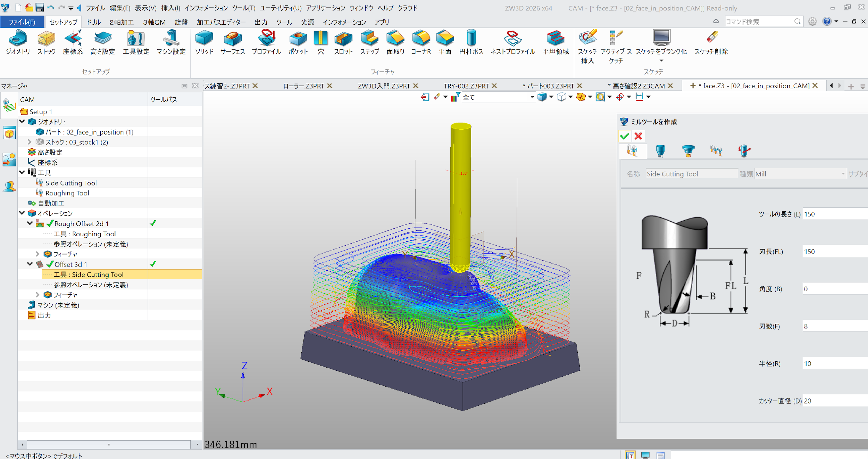Select Roughing Tool in the tree
The height and width of the screenshot is (459, 868).
tap(67, 193)
